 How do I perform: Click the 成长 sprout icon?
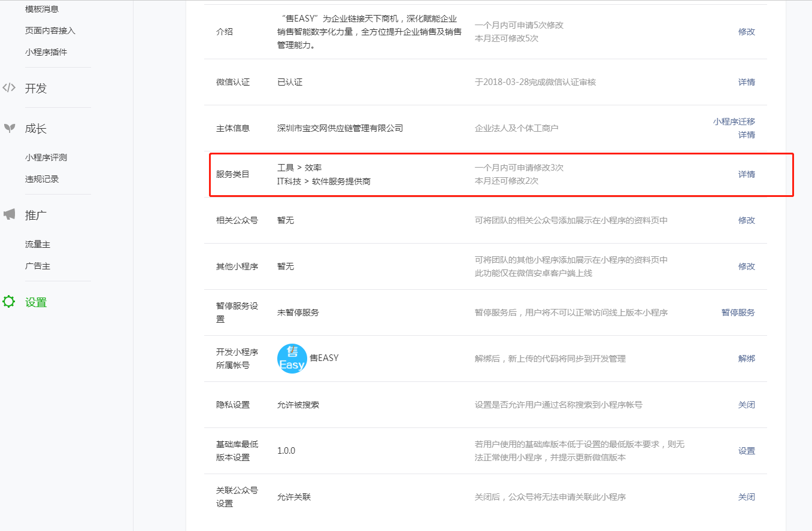(x=9, y=128)
